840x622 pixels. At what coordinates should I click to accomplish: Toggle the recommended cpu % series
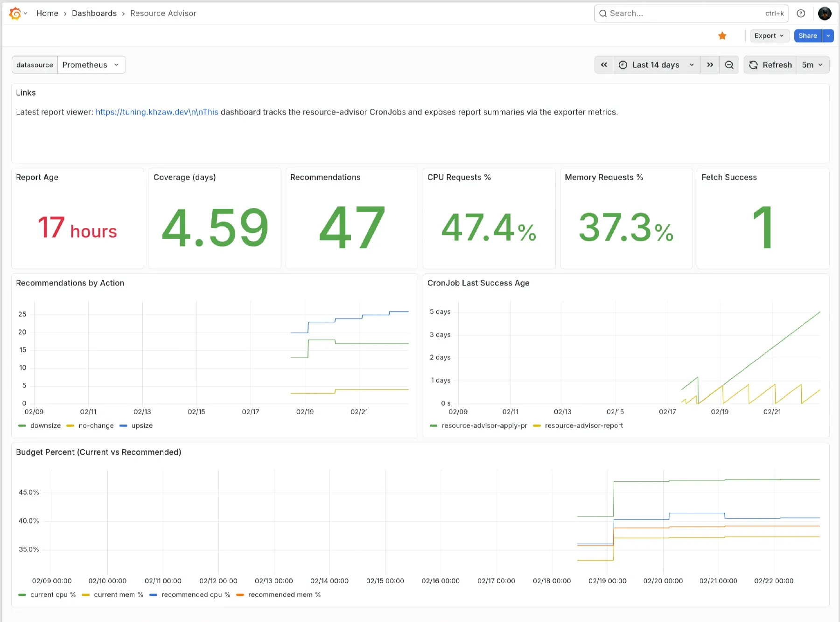coord(196,594)
